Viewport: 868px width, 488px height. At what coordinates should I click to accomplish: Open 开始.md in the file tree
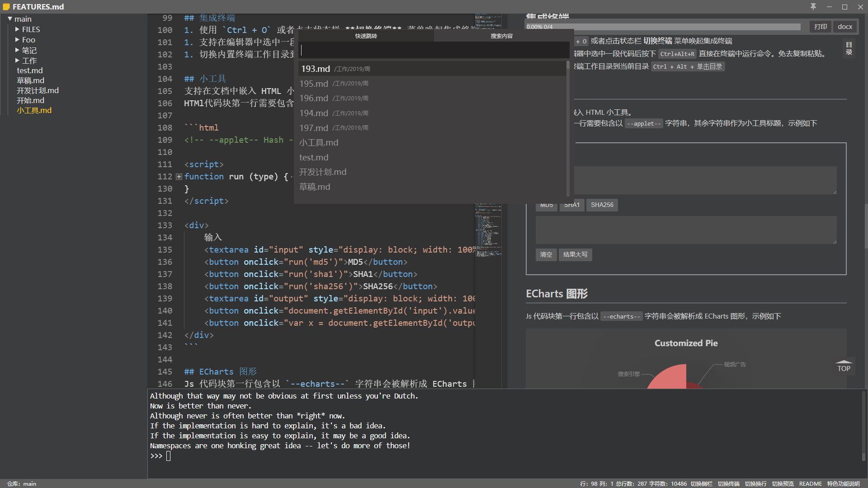tap(30, 100)
